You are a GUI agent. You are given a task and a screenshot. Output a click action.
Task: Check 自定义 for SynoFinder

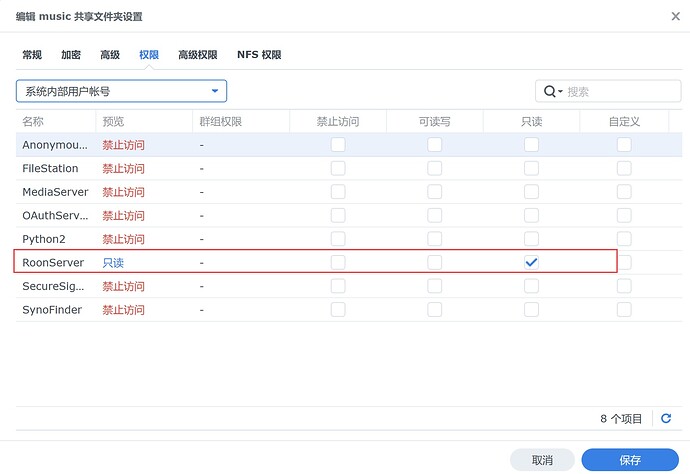coord(624,310)
